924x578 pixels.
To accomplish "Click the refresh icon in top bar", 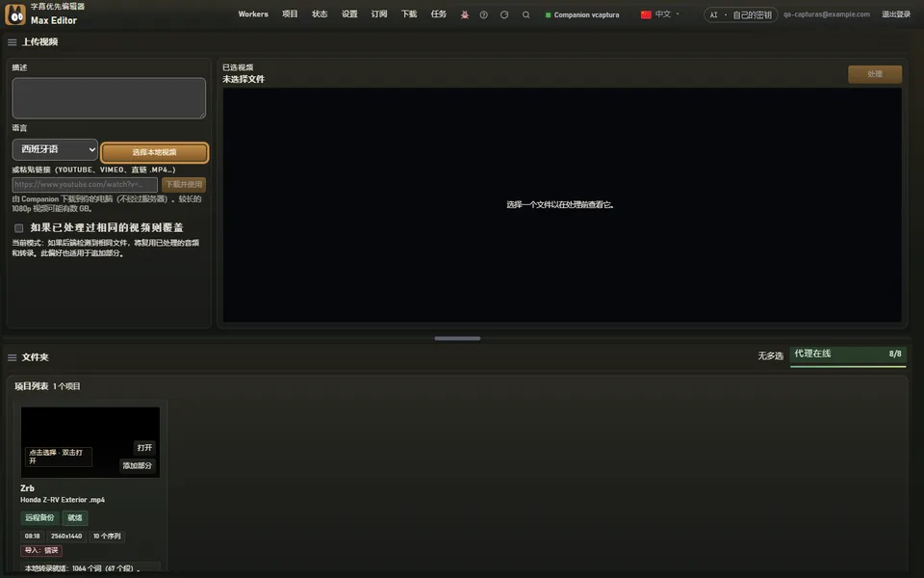I will point(504,14).
